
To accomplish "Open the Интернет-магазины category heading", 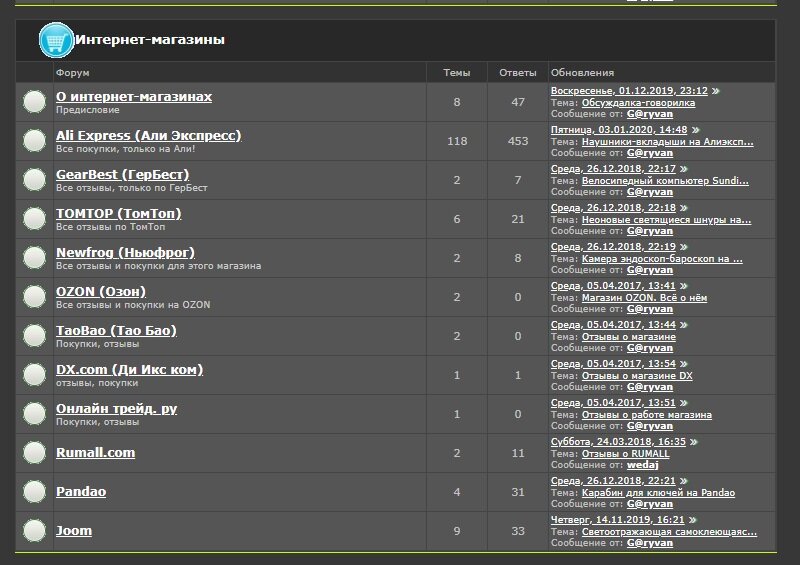I will 149,40.
